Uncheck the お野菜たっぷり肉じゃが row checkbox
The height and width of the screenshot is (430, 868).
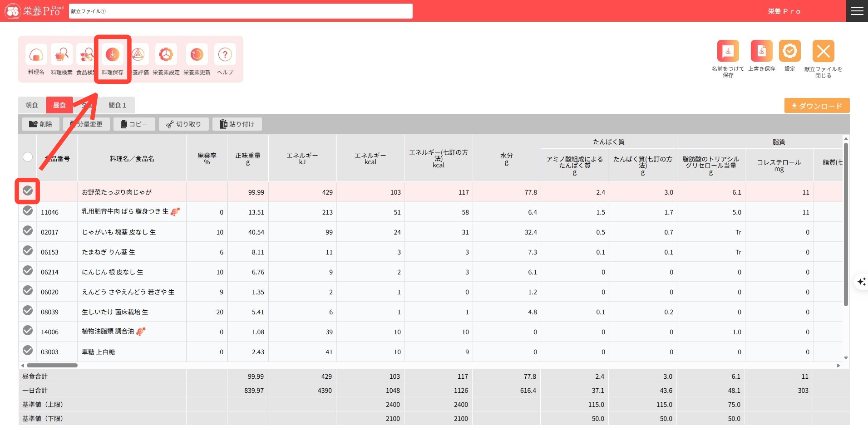[x=28, y=191]
